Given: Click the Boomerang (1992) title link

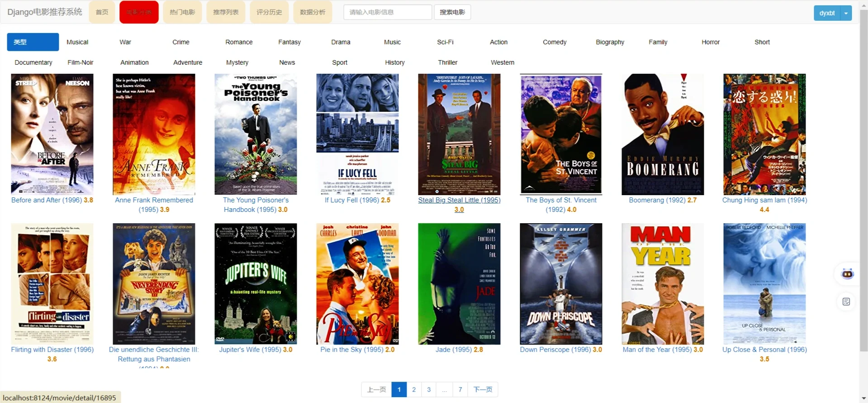Looking at the screenshot, I should (x=663, y=200).
